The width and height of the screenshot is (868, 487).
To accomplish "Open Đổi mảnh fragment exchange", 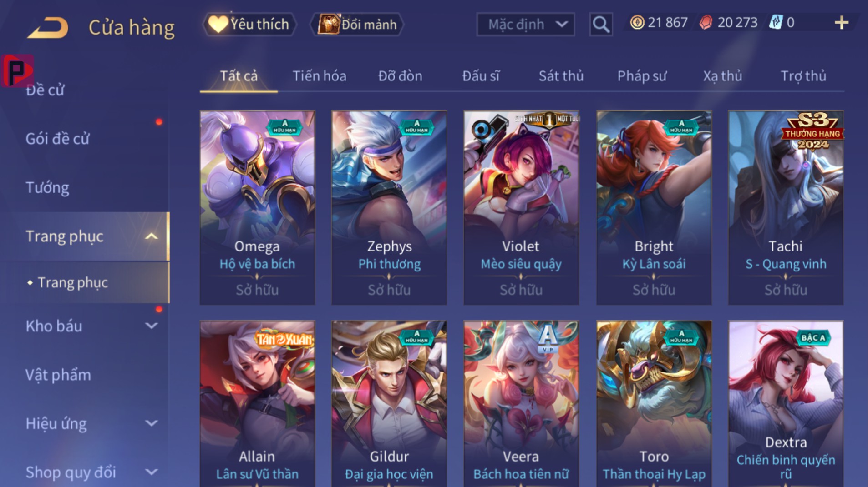I will coord(357,24).
